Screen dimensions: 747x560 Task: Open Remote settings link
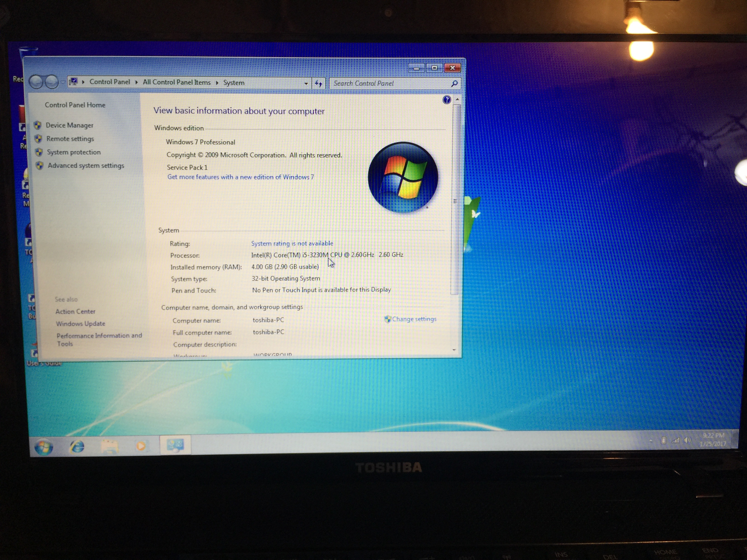pyautogui.click(x=70, y=139)
